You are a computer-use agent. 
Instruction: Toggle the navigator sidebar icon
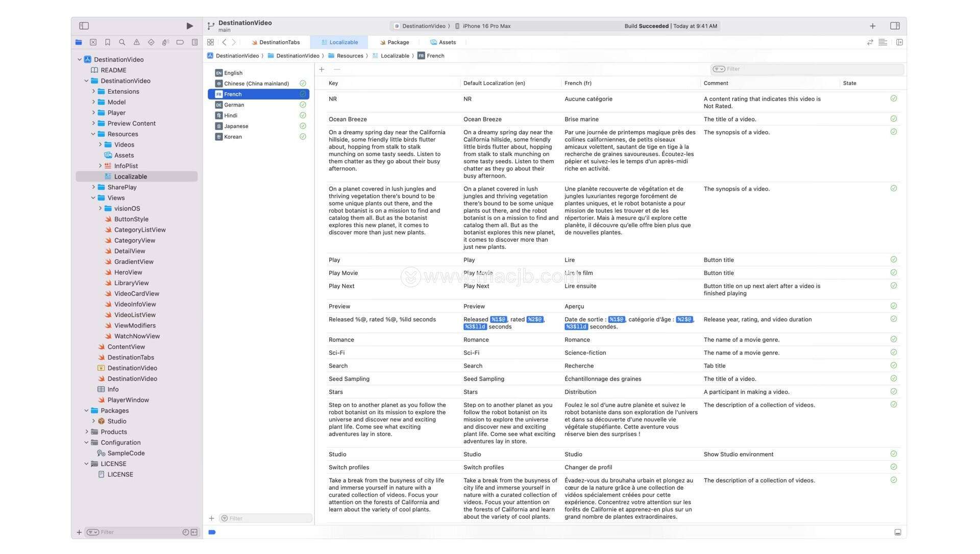point(84,26)
